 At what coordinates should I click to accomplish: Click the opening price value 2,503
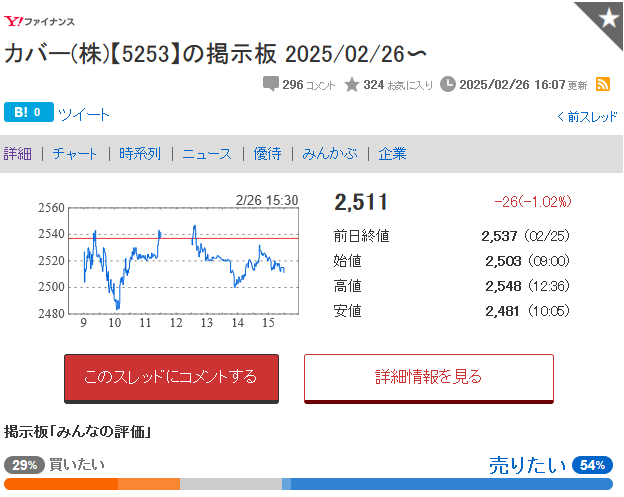(503, 261)
